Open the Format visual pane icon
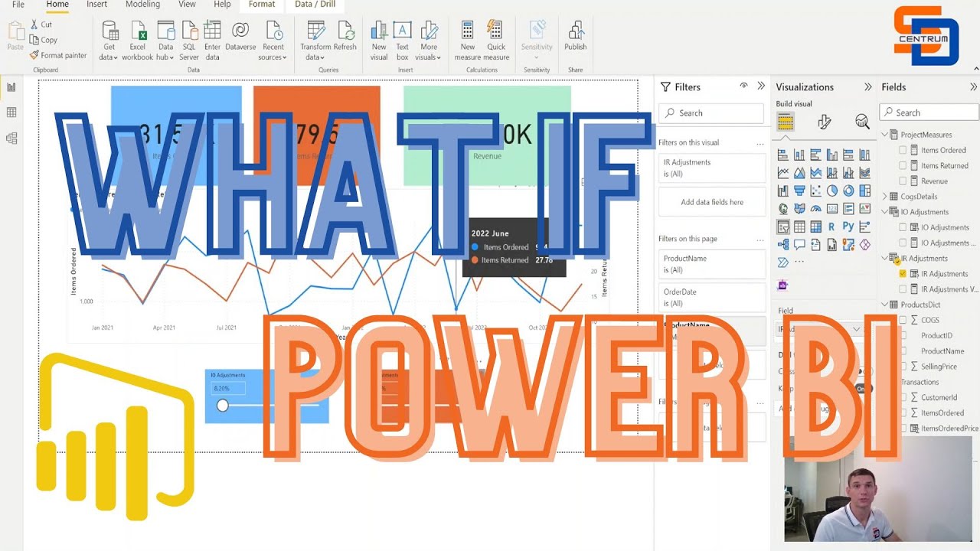This screenshot has height=551, width=980. [x=825, y=122]
